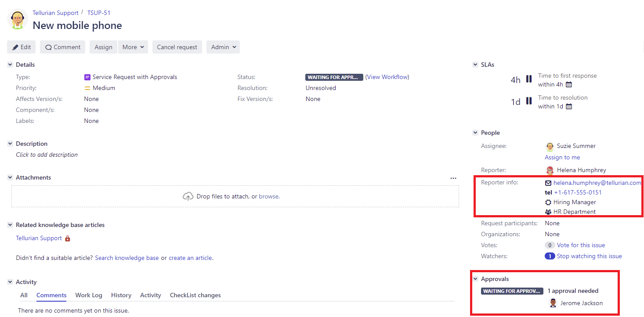Click Stop watching this issue
The image size is (644, 317).
click(x=589, y=256)
